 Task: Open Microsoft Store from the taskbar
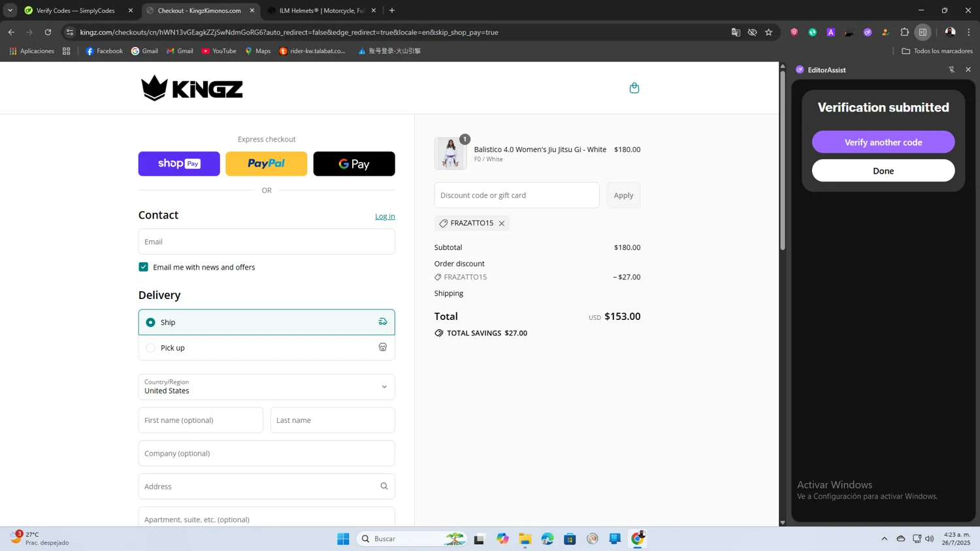[570, 539]
